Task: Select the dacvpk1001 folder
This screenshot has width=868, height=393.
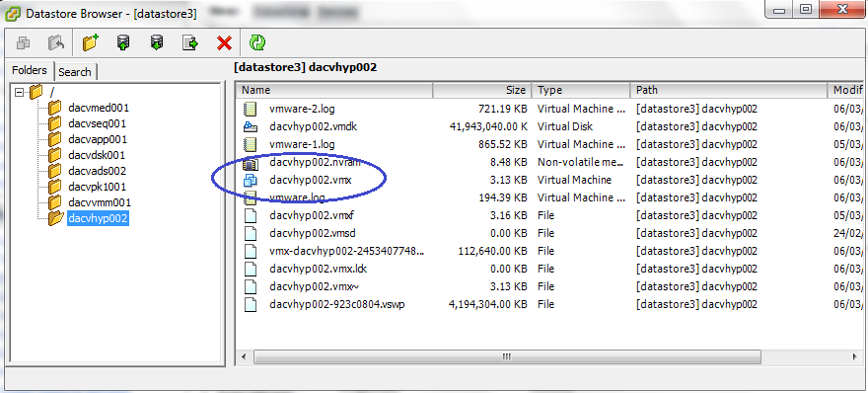Action: [97, 187]
